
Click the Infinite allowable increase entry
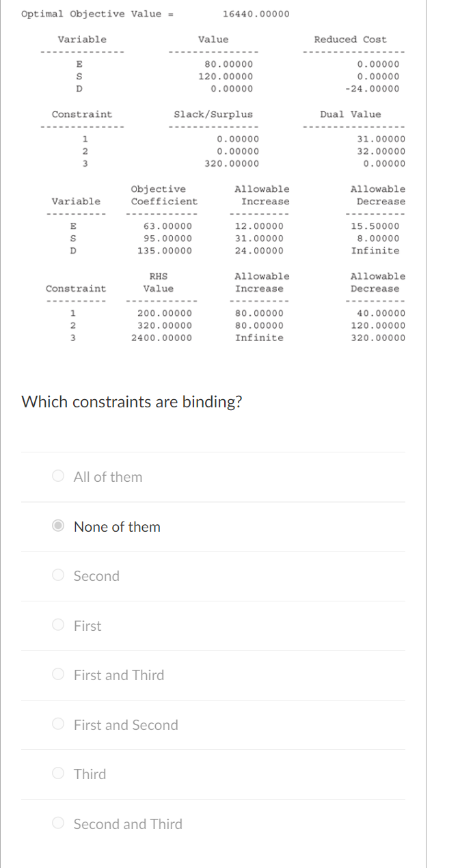[260, 338]
